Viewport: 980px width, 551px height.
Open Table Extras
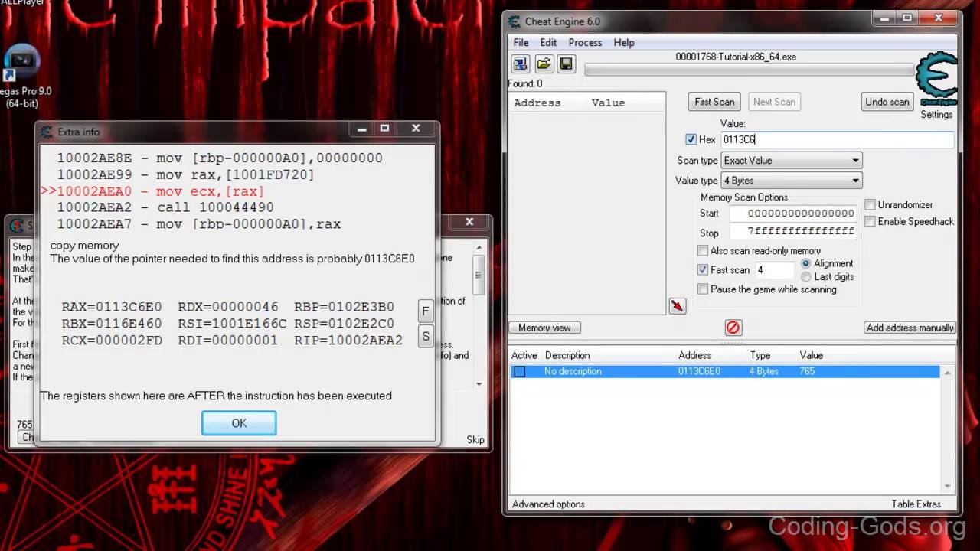click(x=916, y=504)
